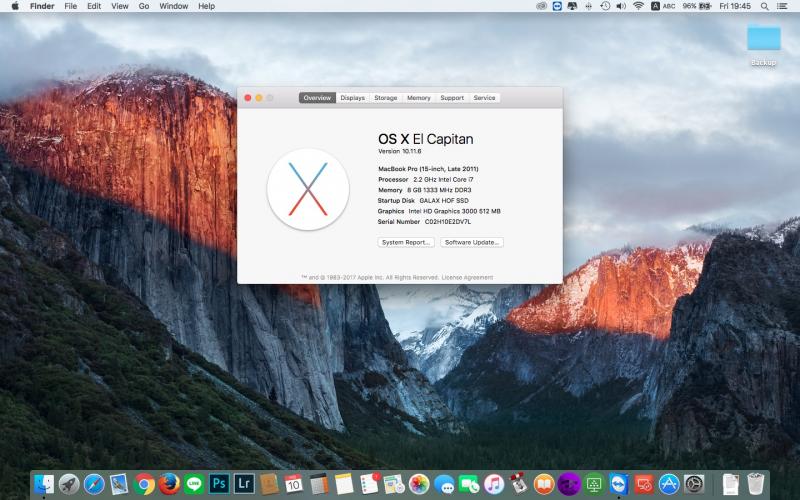Open Reminders icon with red badge
This screenshot has height=500, width=800.
click(369, 484)
